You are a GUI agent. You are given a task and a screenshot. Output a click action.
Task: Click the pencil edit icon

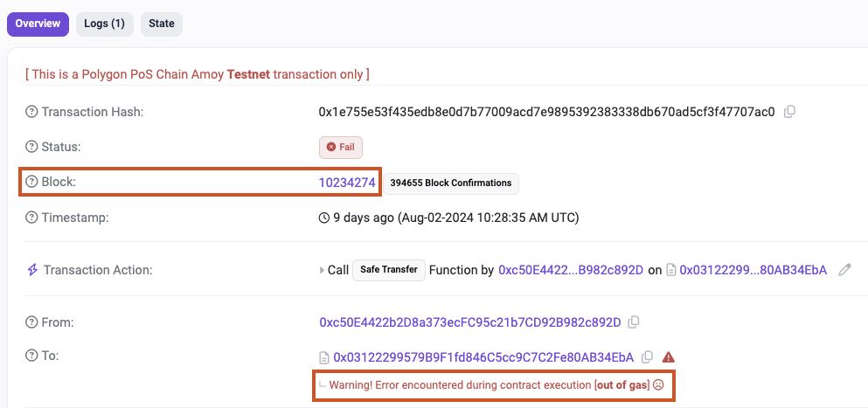[844, 270]
